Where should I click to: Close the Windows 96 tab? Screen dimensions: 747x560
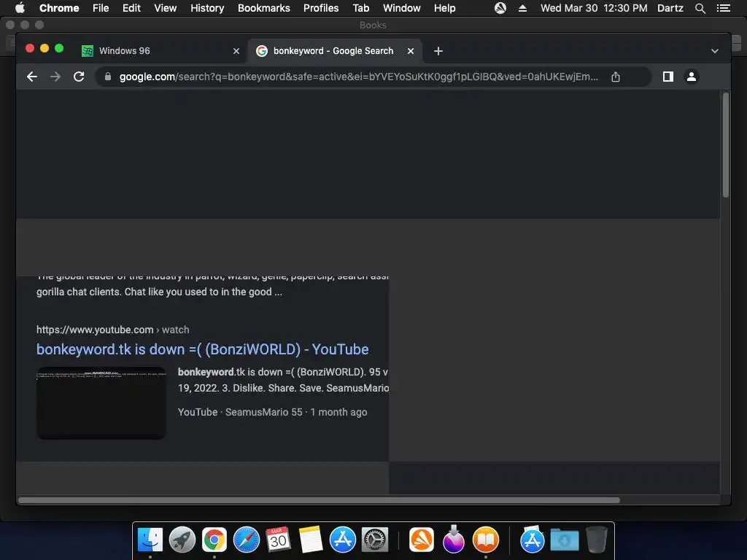236,51
